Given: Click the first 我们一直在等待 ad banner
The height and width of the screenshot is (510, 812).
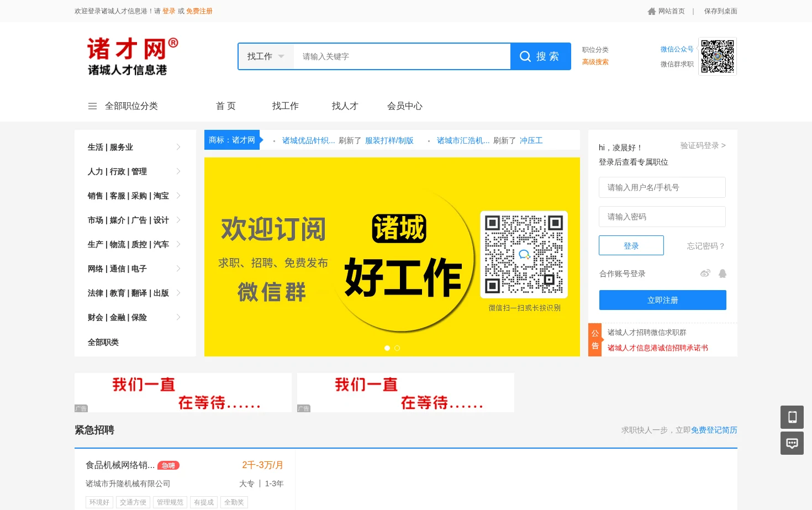Looking at the screenshot, I should [183, 392].
